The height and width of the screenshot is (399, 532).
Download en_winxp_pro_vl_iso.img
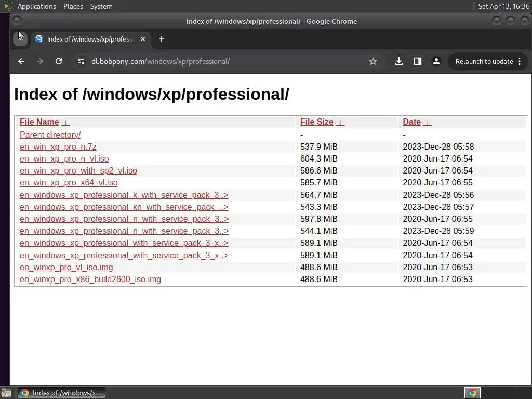66,268
